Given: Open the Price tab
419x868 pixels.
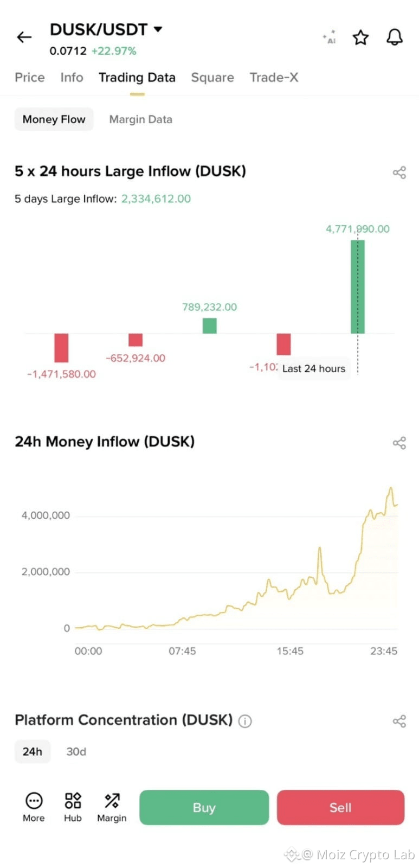Looking at the screenshot, I should coord(30,78).
